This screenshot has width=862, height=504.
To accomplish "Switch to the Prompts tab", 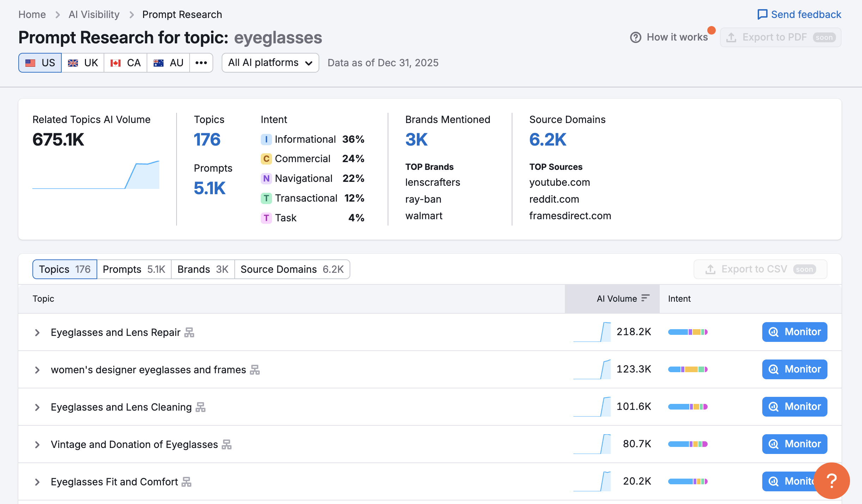I will [134, 269].
